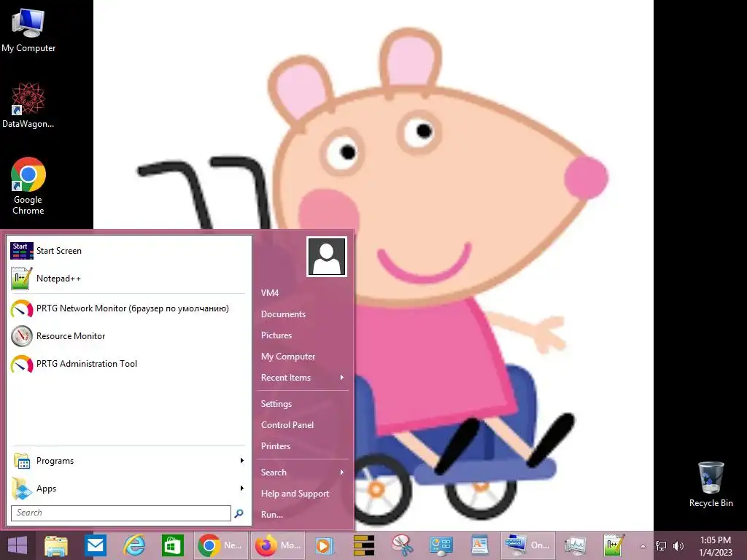Click the PRTG Administration Tool gauge icon

pyautogui.click(x=22, y=365)
